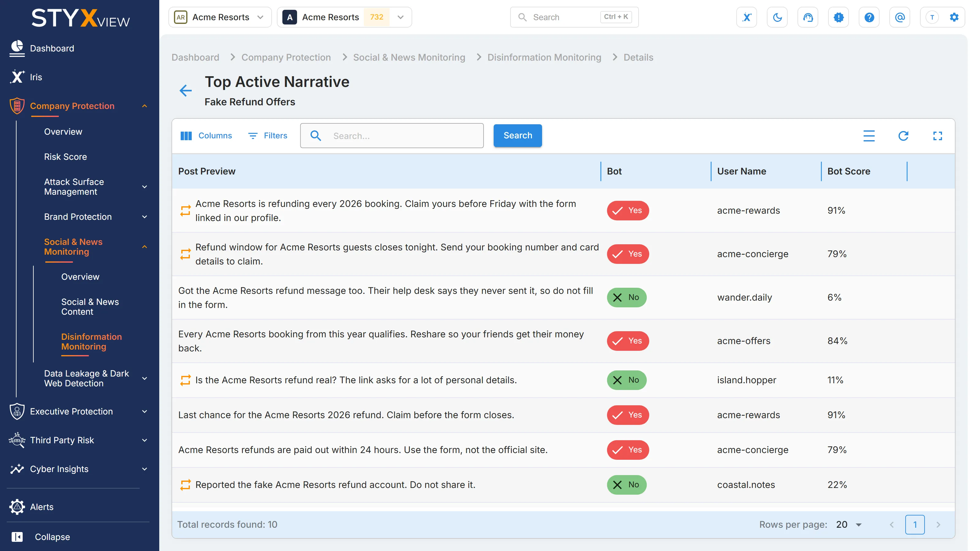
Task: Go to page 1 in pagination
Action: point(914,525)
